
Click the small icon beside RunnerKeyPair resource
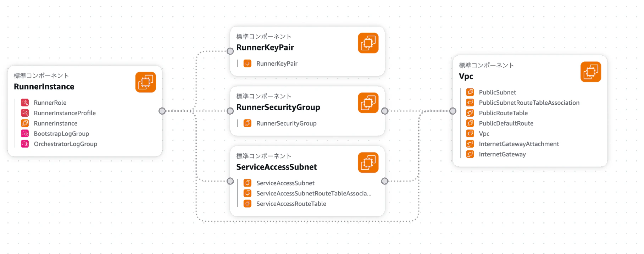[x=248, y=63]
